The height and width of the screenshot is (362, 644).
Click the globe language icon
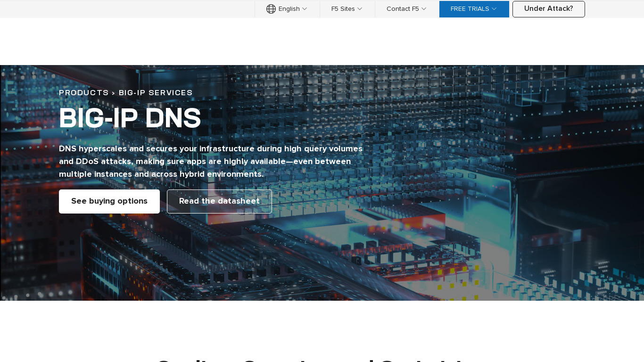271,9
